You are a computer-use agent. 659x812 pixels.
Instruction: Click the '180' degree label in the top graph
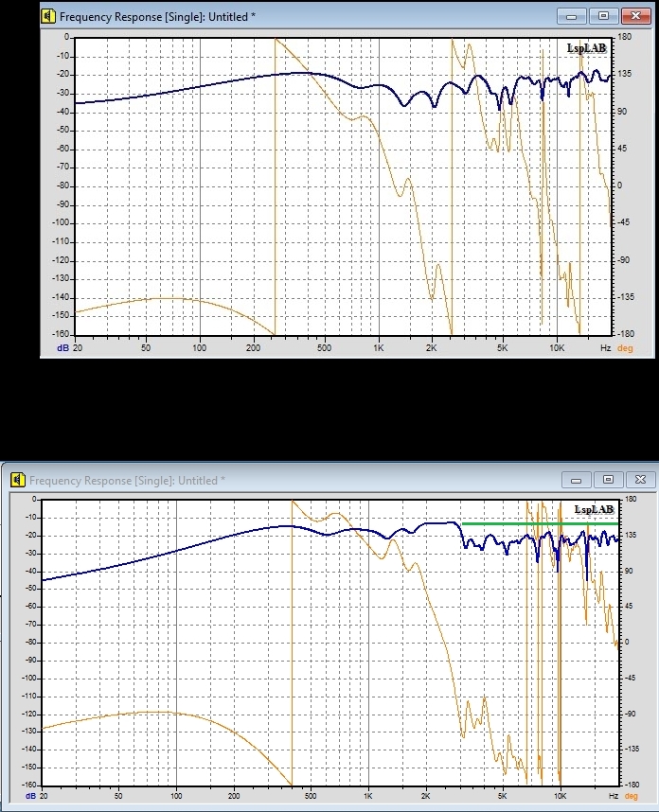(x=625, y=37)
